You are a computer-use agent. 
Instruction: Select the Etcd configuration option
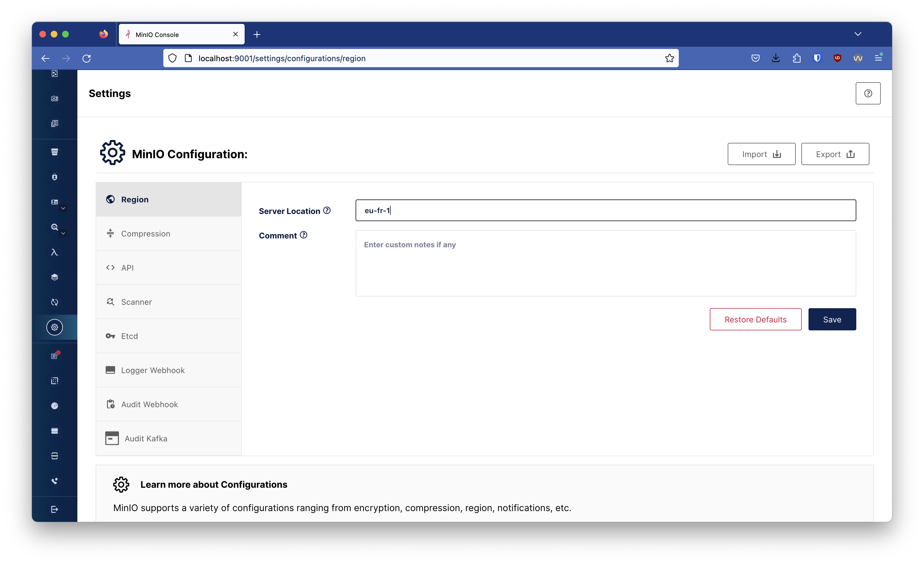click(168, 335)
